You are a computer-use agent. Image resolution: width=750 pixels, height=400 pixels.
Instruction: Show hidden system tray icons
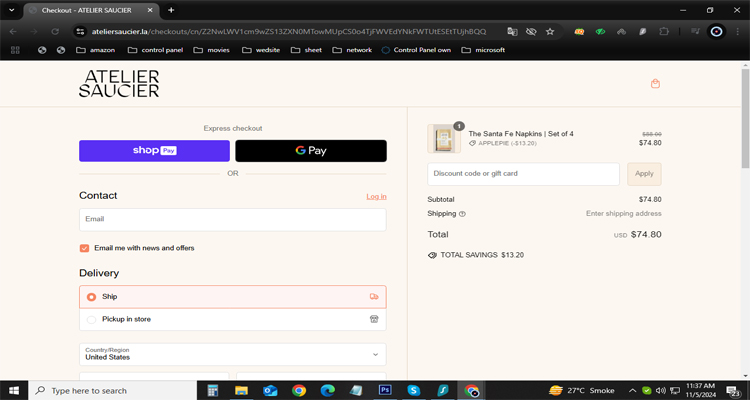click(632, 390)
